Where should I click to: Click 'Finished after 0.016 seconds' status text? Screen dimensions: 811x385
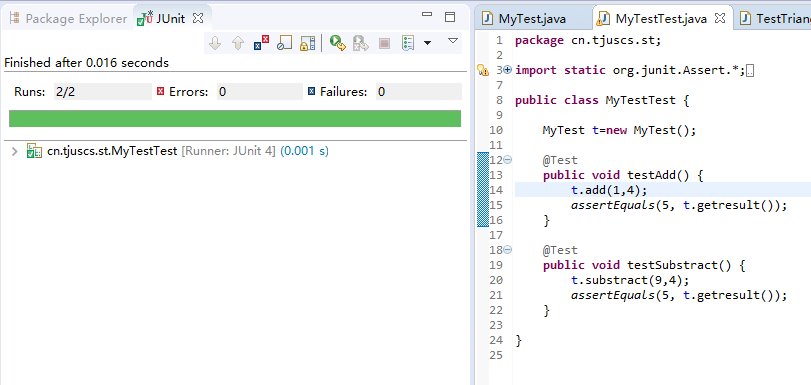click(86, 63)
